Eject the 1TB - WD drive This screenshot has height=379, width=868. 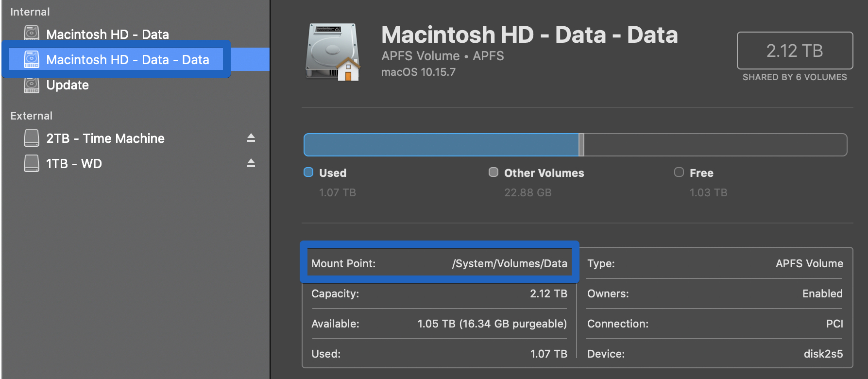(x=251, y=163)
